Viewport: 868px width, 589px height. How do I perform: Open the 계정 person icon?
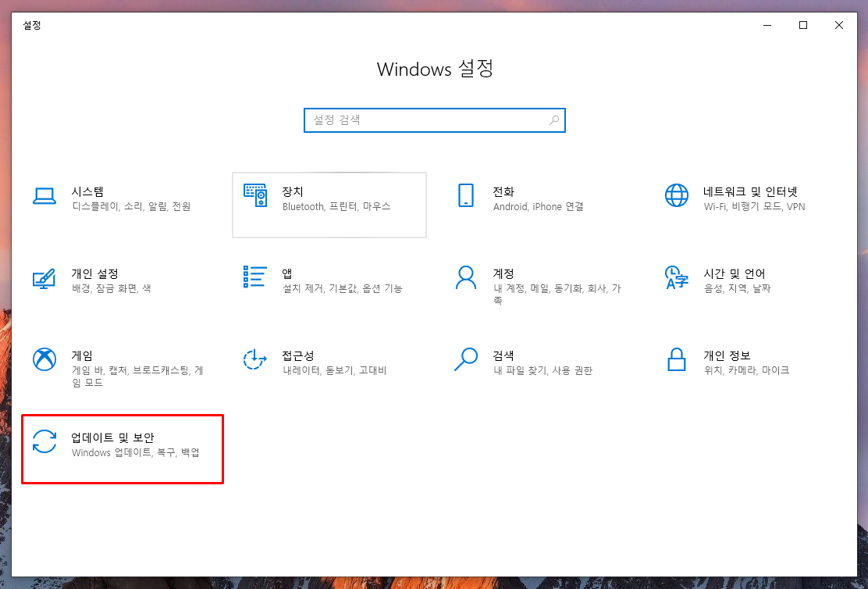465,277
